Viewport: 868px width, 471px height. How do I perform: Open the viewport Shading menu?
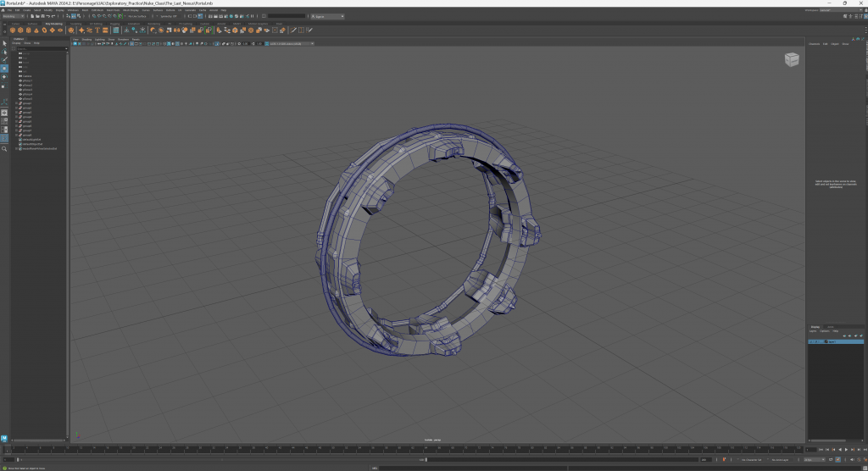(86, 39)
